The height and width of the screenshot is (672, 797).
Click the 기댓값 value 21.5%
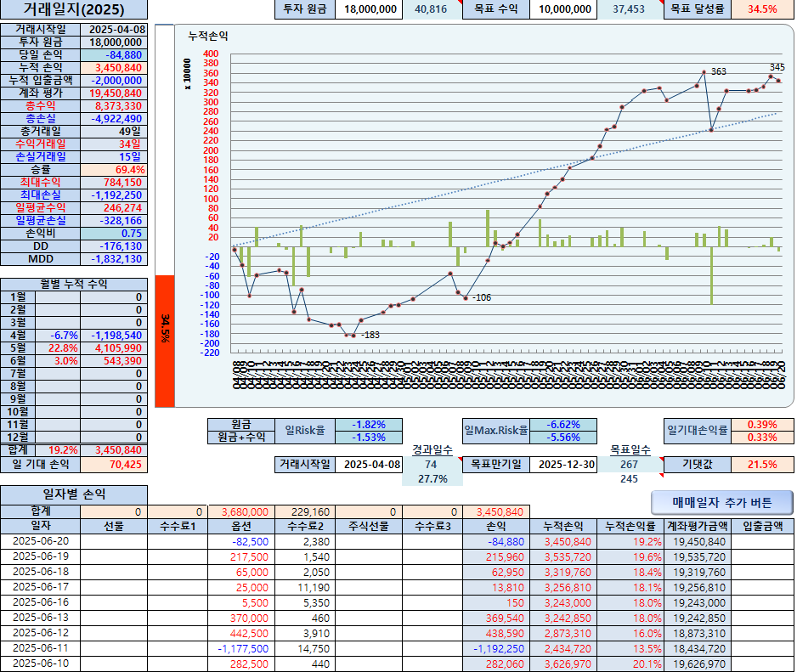coord(762,465)
